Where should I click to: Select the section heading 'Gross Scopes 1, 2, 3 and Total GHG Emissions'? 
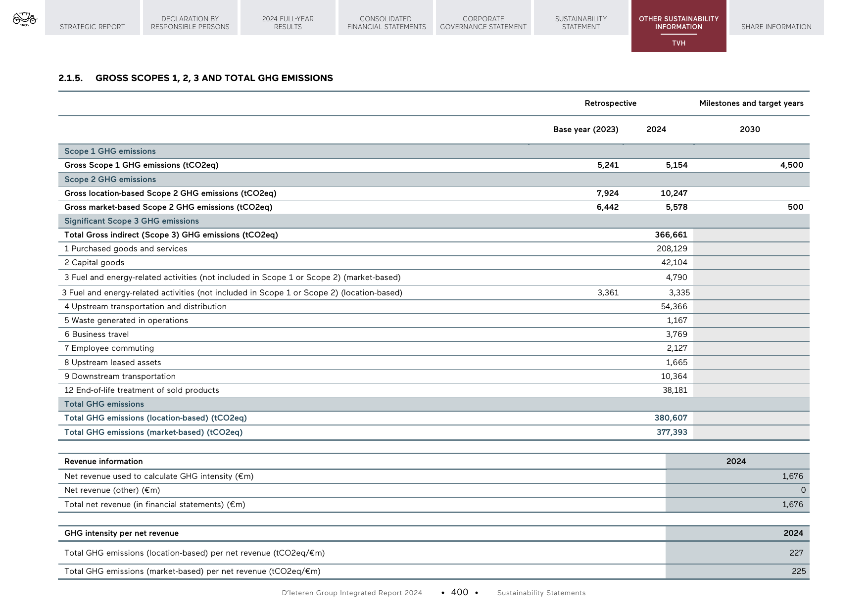click(x=214, y=78)
